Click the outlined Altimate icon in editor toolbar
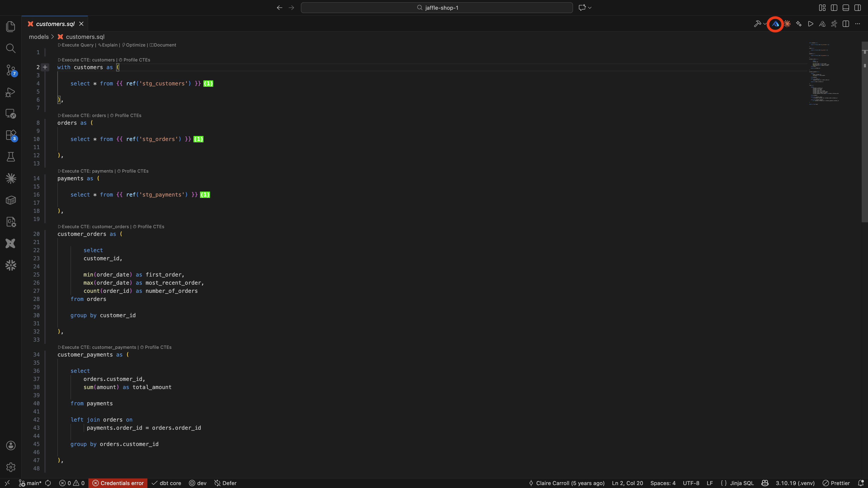This screenshot has width=868, height=488. click(x=822, y=24)
